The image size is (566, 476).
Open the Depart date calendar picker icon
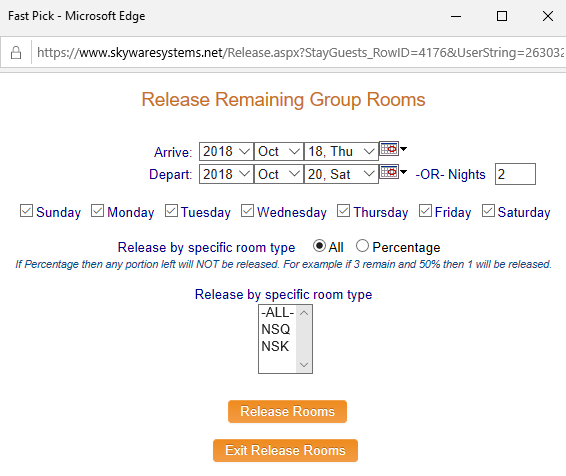pyautogui.click(x=389, y=172)
